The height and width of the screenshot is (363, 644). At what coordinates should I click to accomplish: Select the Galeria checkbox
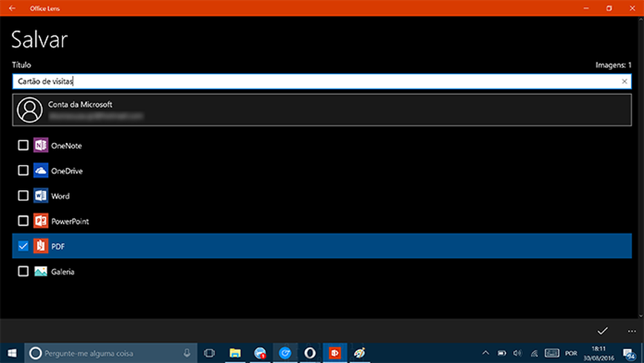(23, 271)
